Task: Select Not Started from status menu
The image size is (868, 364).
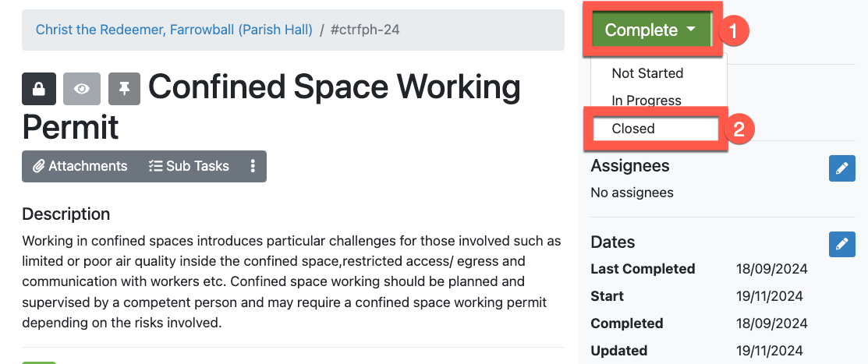Action: click(x=647, y=73)
